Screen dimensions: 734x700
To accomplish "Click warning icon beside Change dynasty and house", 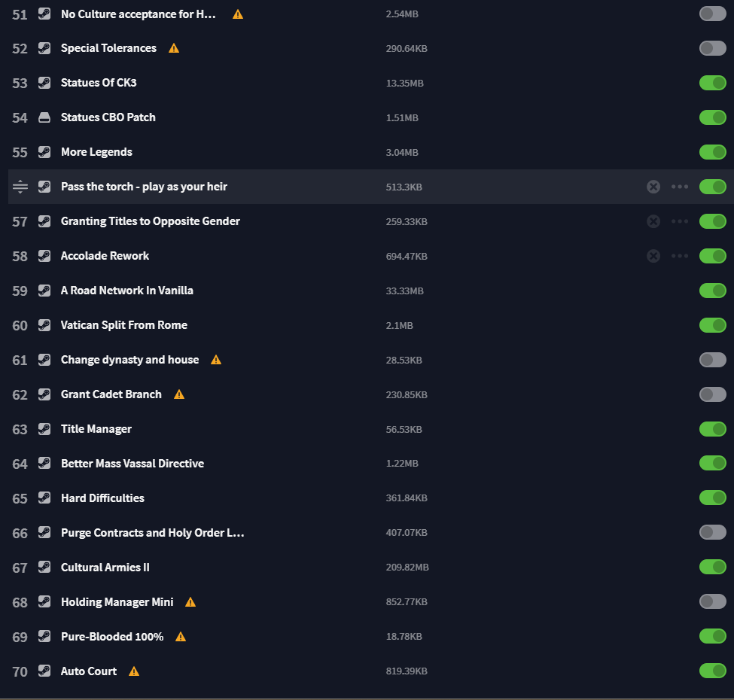I will point(216,360).
